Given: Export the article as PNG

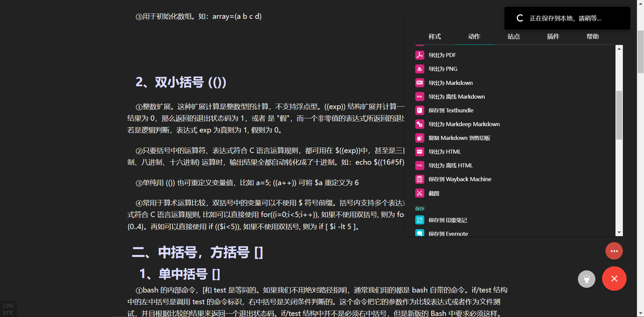Looking at the screenshot, I should [x=443, y=69].
